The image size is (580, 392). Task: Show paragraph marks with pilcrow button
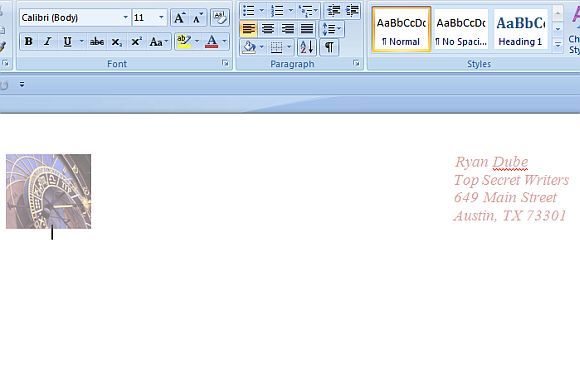[329, 47]
